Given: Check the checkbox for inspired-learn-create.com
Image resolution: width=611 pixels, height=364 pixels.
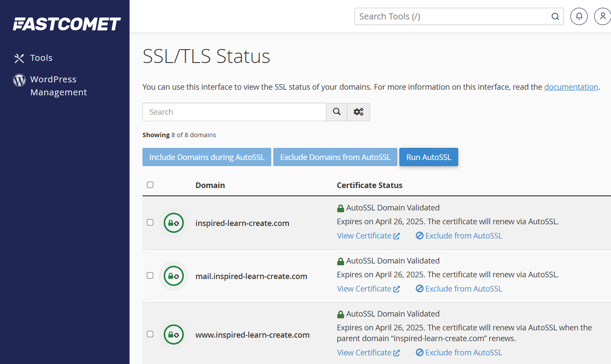Looking at the screenshot, I should click(150, 222).
